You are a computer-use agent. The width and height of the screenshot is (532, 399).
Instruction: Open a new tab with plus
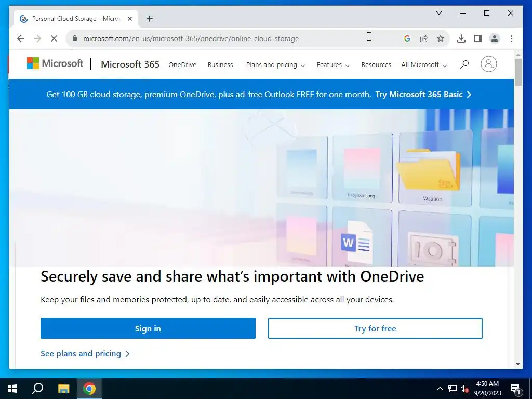(x=150, y=19)
